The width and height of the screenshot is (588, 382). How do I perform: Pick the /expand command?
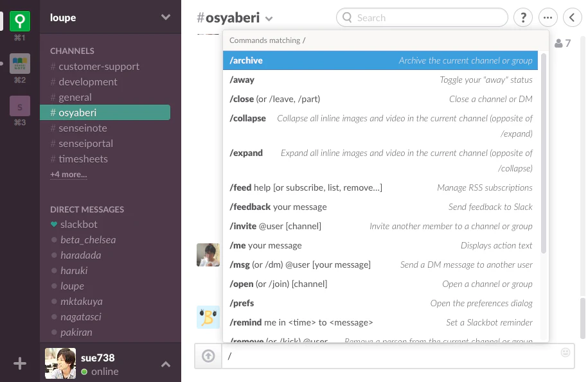pyautogui.click(x=380, y=161)
